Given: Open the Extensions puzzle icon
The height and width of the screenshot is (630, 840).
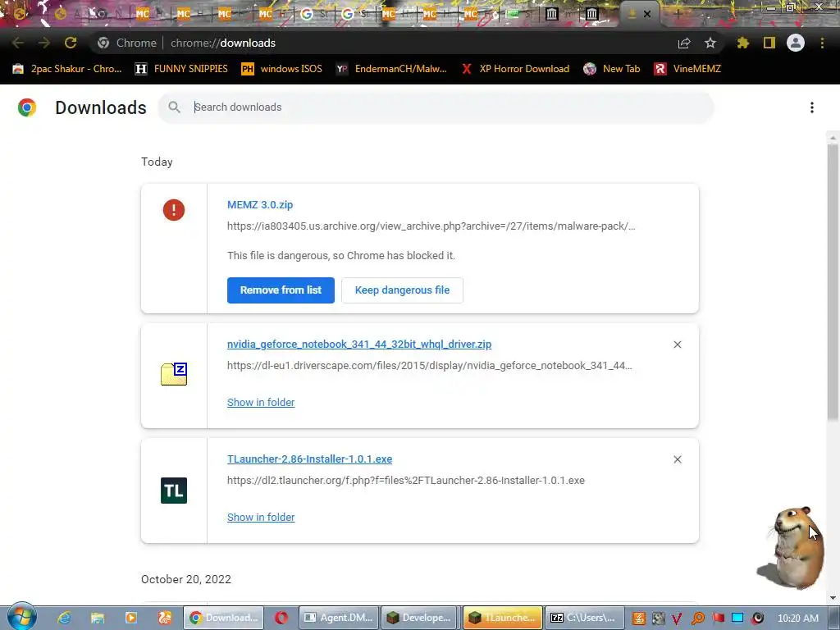Looking at the screenshot, I should [742, 43].
